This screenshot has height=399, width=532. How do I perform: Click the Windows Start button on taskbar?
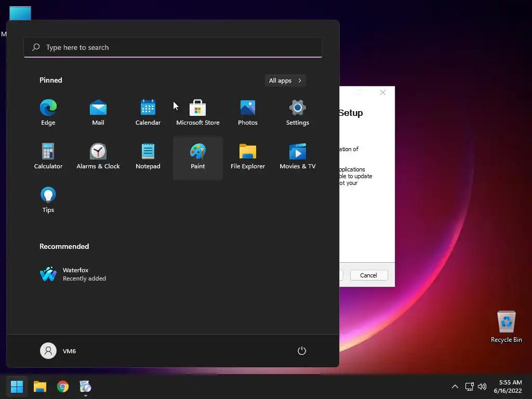click(x=17, y=387)
